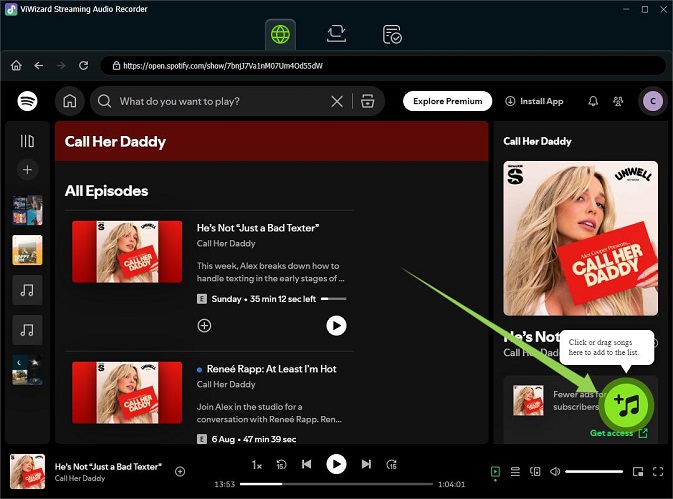Viewport: 673px width, 499px height.
Task: Go to previous track
Action: pyautogui.click(x=306, y=464)
